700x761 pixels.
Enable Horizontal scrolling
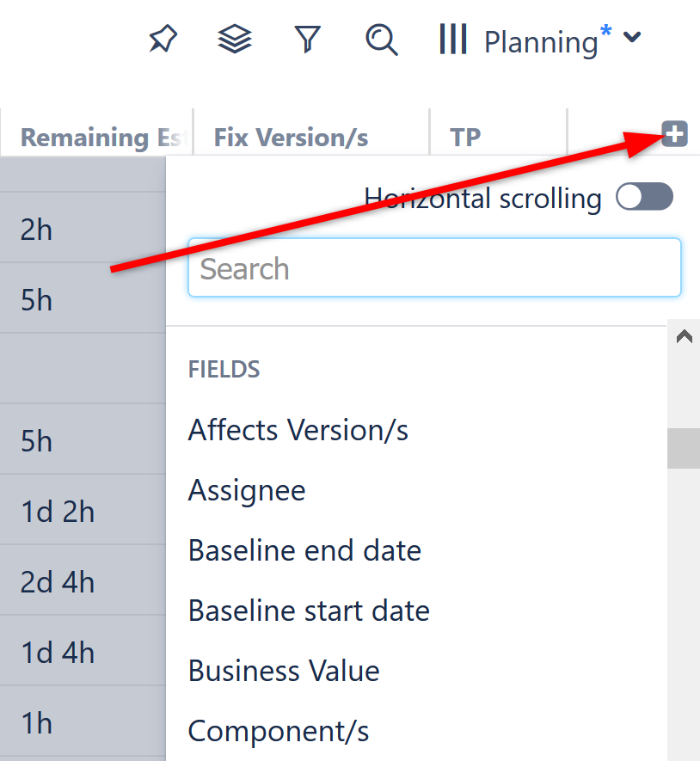(644, 197)
